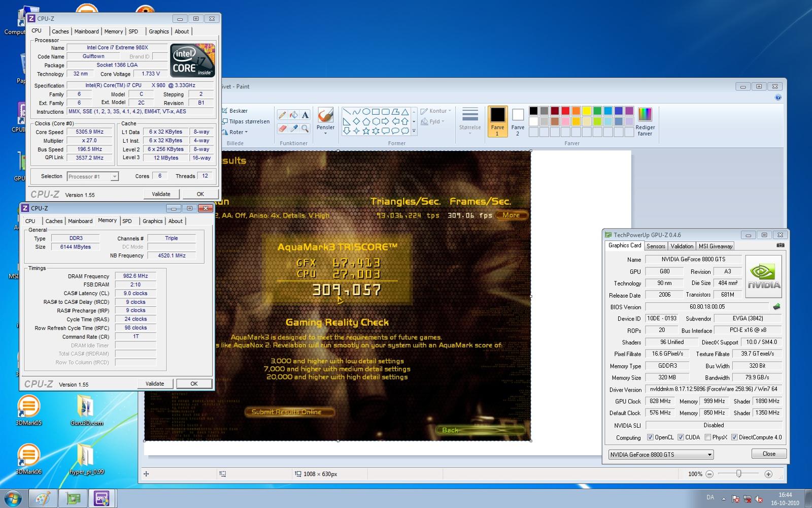This screenshot has height=508, width=812.
Task: Select the Eraser tool in Paint
Action: point(282,129)
